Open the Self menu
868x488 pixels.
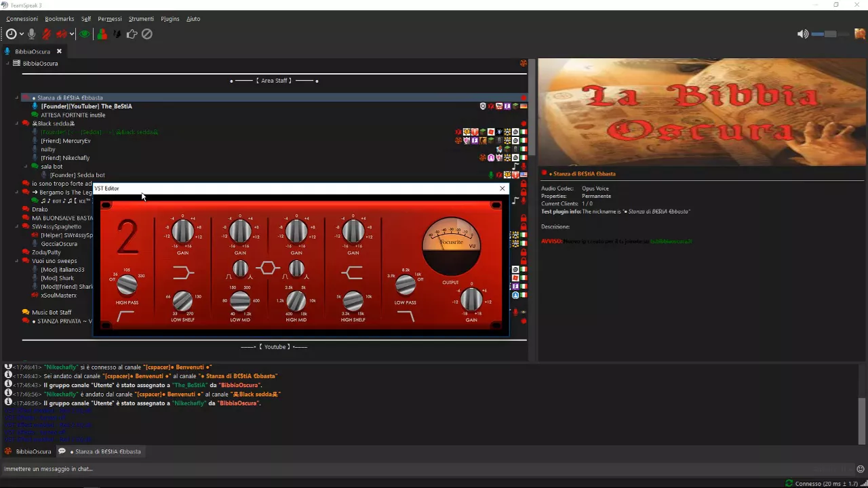click(86, 19)
